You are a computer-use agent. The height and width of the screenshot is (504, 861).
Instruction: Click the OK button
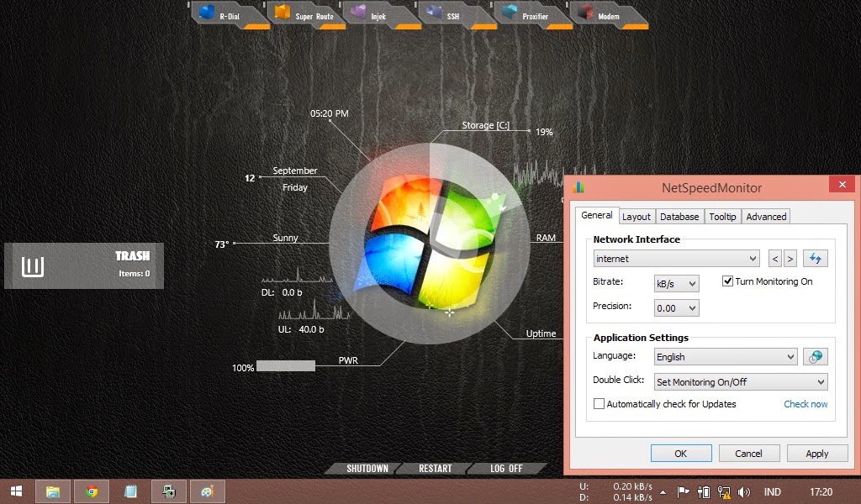(x=681, y=454)
